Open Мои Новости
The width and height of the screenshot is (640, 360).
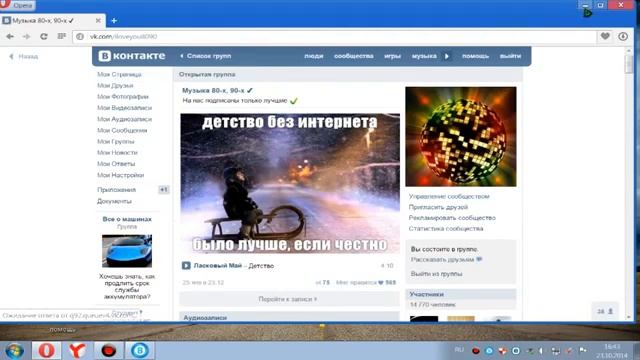click(x=117, y=152)
